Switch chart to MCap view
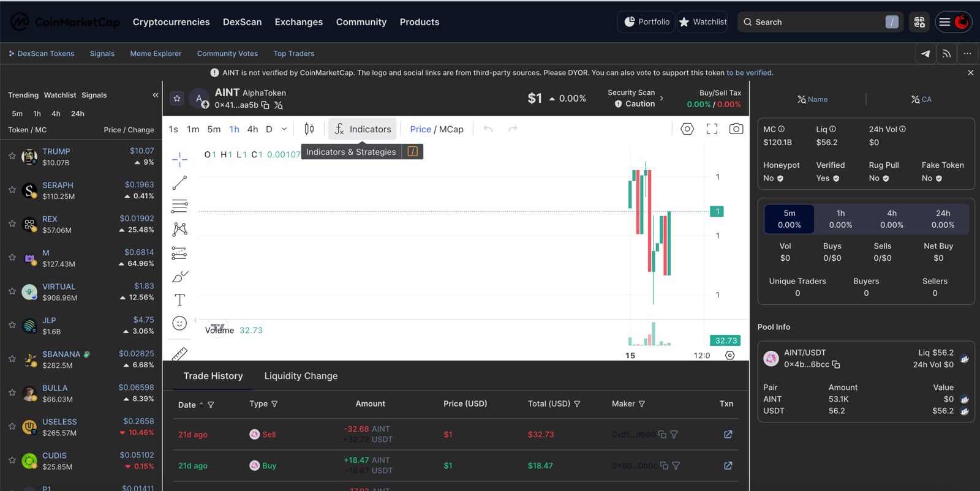 pyautogui.click(x=451, y=129)
